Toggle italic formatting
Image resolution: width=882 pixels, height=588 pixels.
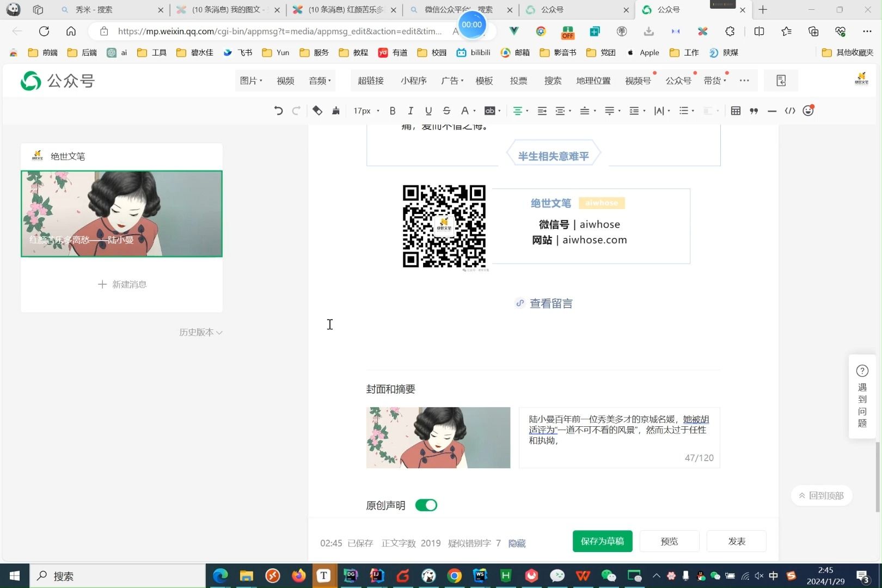(x=411, y=111)
